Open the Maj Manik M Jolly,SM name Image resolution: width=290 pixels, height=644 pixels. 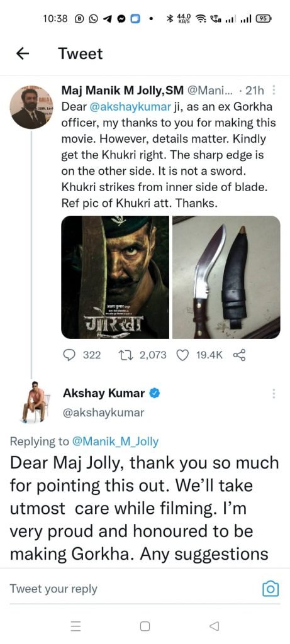[x=123, y=89]
